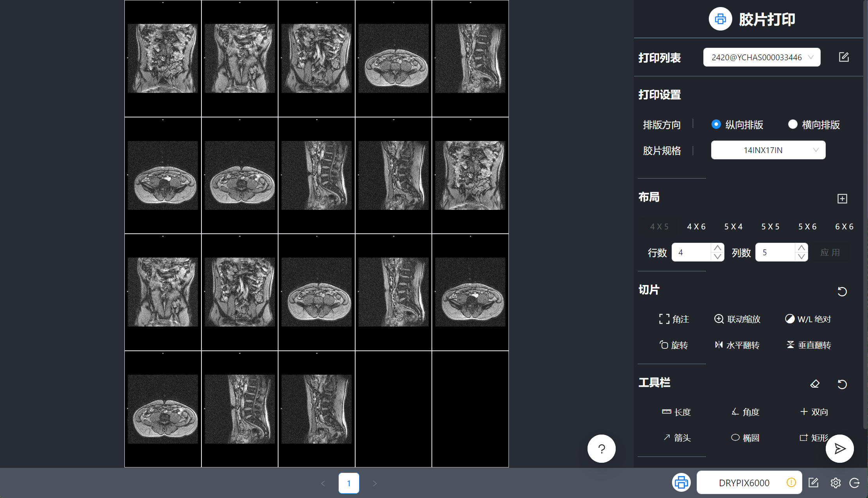Select the 长度 length measurement tool
868x498 pixels.
tap(677, 412)
